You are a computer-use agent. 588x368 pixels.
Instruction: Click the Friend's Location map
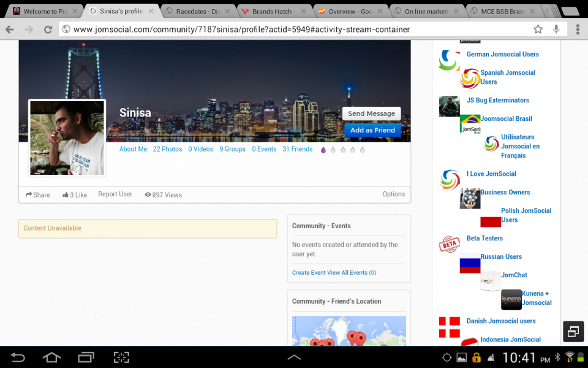point(349,331)
